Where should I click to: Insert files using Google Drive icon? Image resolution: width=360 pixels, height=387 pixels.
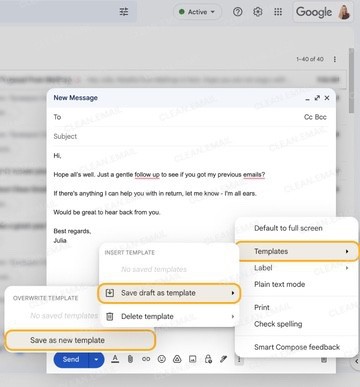click(177, 359)
